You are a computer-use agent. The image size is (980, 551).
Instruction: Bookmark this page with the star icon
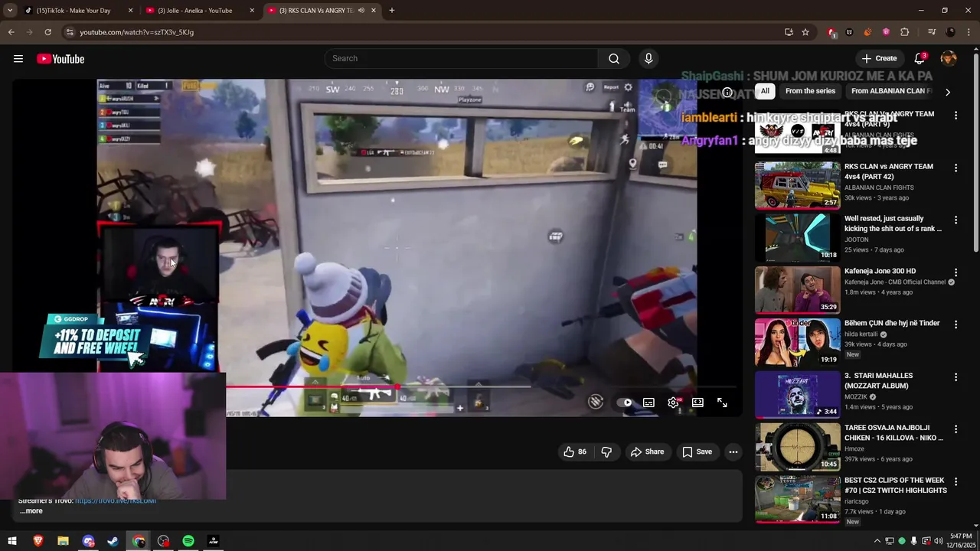[805, 32]
